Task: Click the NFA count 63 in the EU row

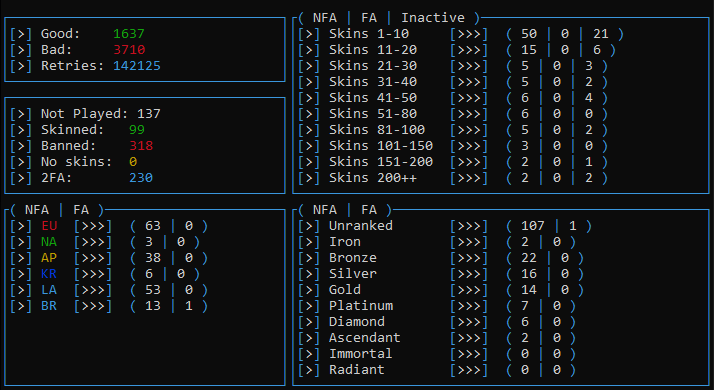Action: pos(153,226)
